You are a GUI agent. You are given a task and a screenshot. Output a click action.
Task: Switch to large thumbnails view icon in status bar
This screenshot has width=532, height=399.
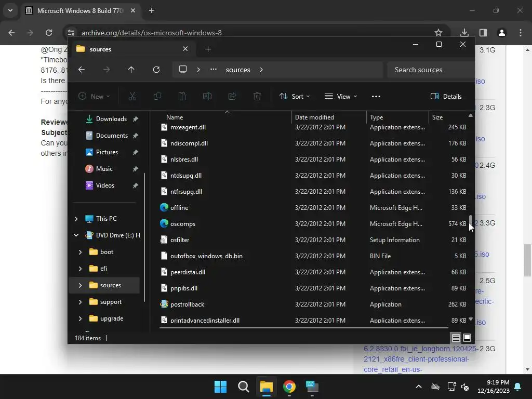click(x=467, y=338)
